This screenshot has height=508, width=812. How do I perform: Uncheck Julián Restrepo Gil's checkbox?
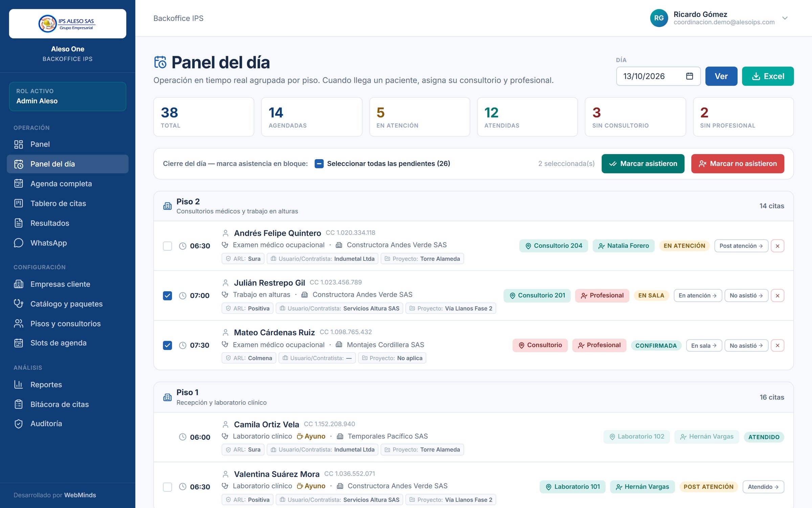[x=167, y=296]
